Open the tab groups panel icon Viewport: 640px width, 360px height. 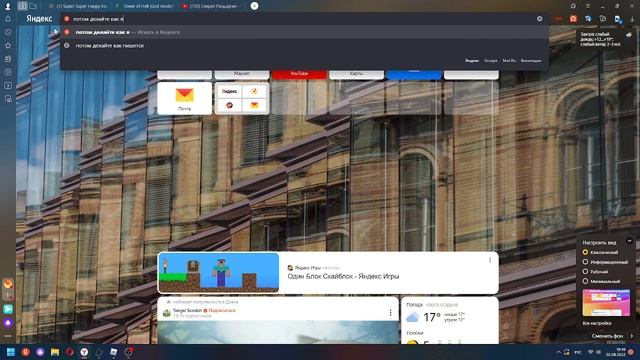coord(22,6)
